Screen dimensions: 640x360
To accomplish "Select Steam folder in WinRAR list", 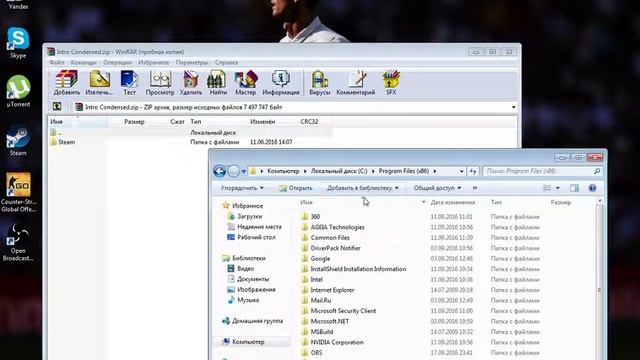I will (67, 142).
